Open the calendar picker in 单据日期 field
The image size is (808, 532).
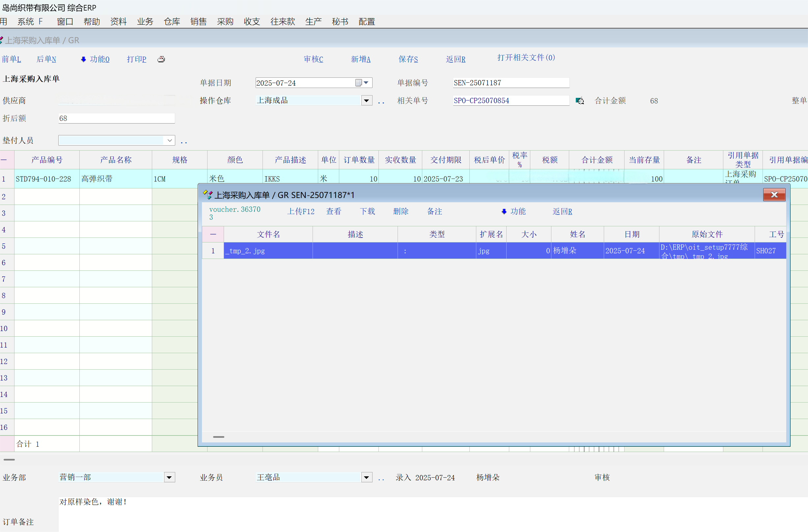pyautogui.click(x=361, y=83)
